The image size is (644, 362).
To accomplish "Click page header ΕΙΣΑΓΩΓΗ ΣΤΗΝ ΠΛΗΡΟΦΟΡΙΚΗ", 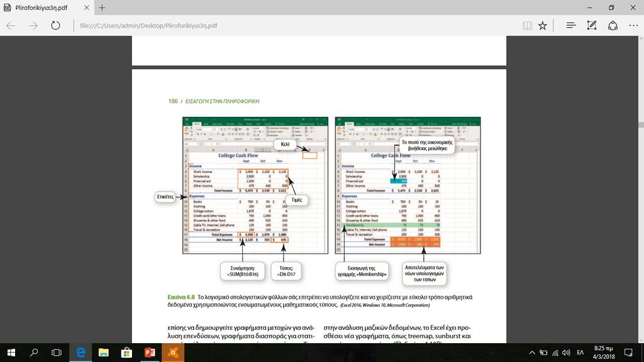I will click(x=222, y=101).
